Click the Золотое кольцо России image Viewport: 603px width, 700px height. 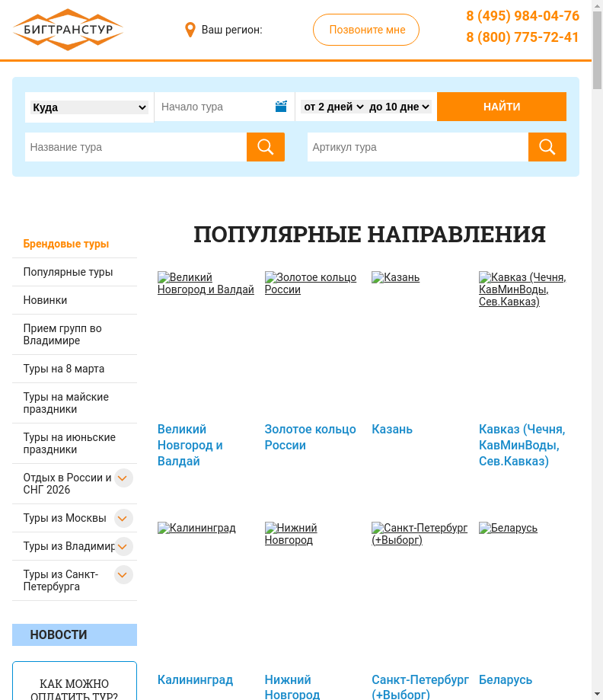click(x=311, y=283)
